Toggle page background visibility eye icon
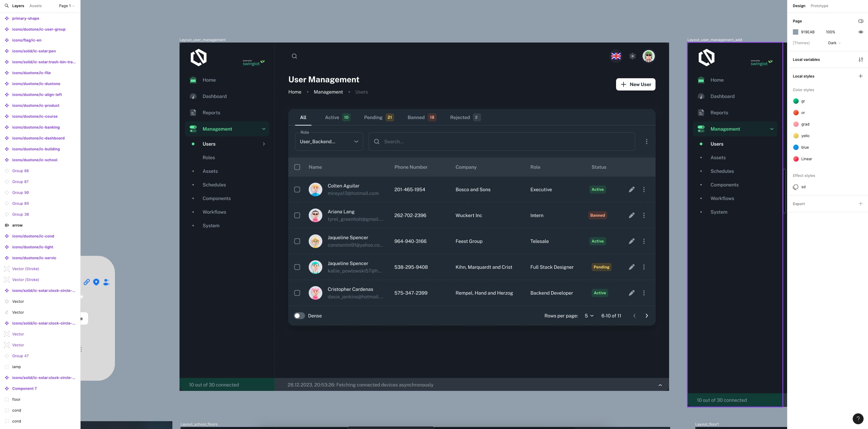 coord(861,32)
